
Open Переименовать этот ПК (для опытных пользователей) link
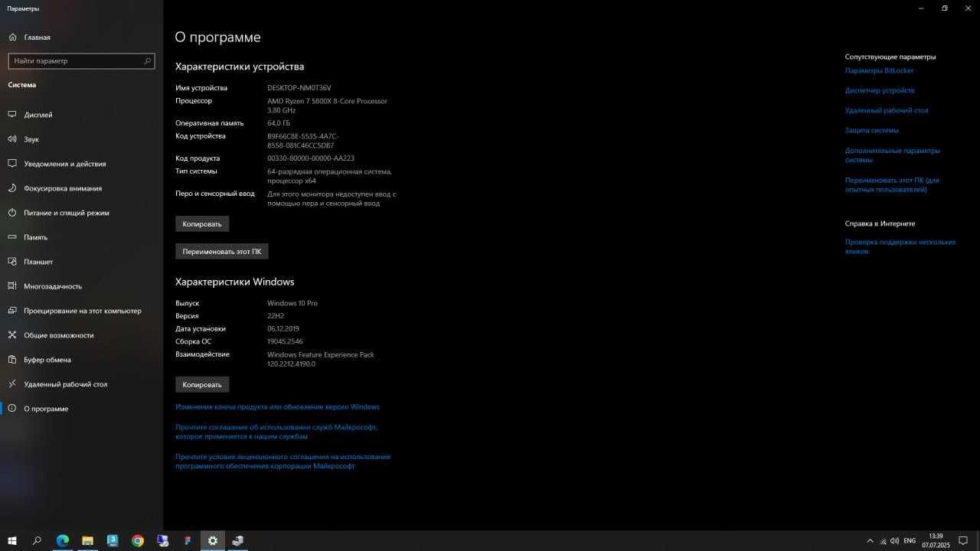(x=892, y=184)
